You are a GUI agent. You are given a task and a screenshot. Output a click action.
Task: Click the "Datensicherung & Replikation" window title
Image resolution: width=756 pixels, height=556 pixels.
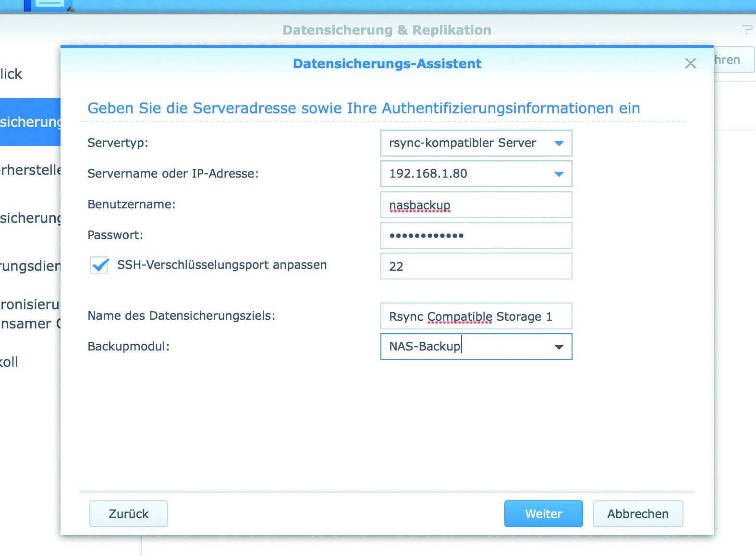tap(387, 30)
